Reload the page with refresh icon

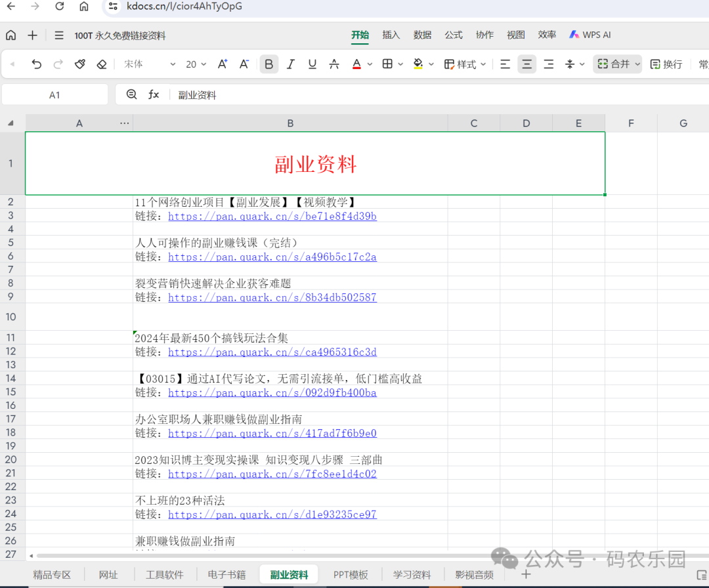[x=60, y=7]
